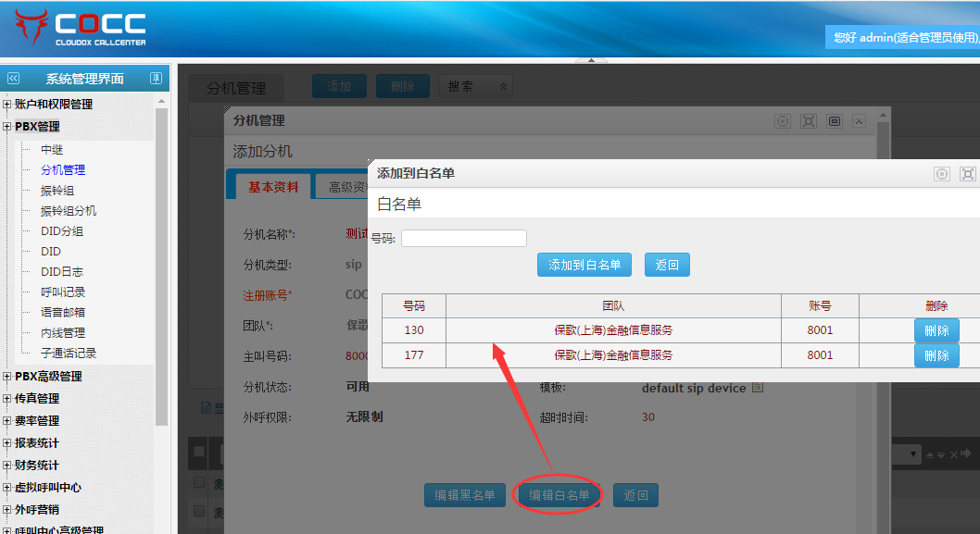Click the whitelist dialog's round restore icon
980x534 pixels.
click(x=942, y=173)
